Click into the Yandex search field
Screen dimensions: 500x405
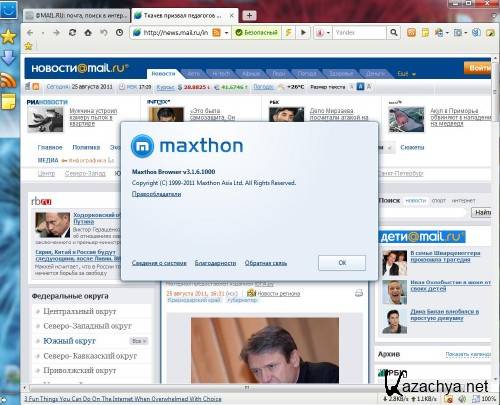[360, 33]
